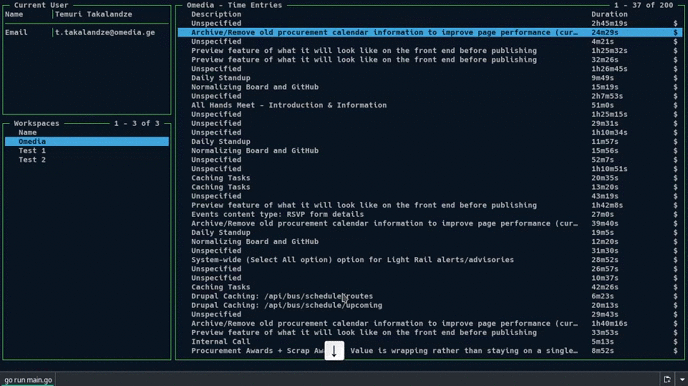Screen dimensions: 688x386
Task: Click the Email label in Current User panel
Action: (x=16, y=32)
